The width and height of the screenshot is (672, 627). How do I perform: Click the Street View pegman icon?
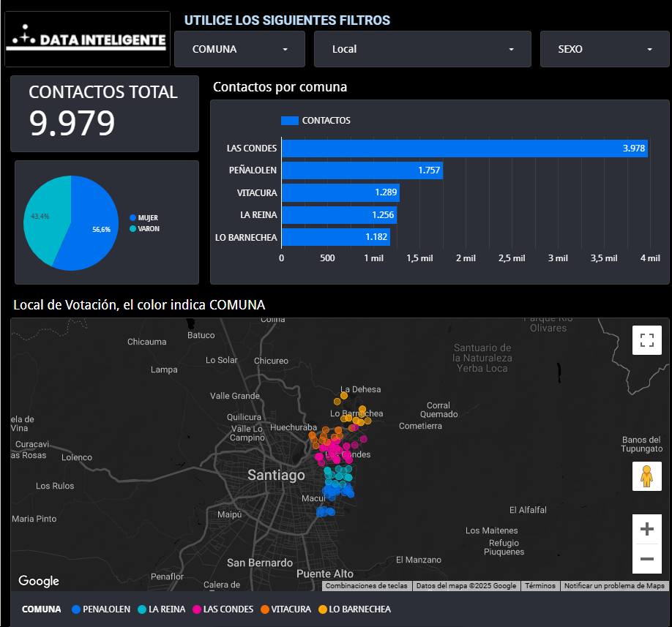pyautogui.click(x=646, y=476)
